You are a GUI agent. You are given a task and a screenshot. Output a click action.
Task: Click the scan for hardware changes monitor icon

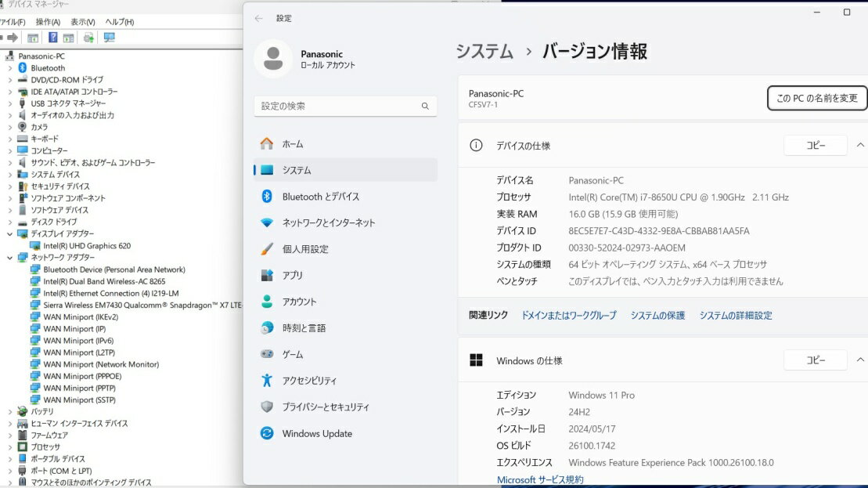click(x=109, y=38)
